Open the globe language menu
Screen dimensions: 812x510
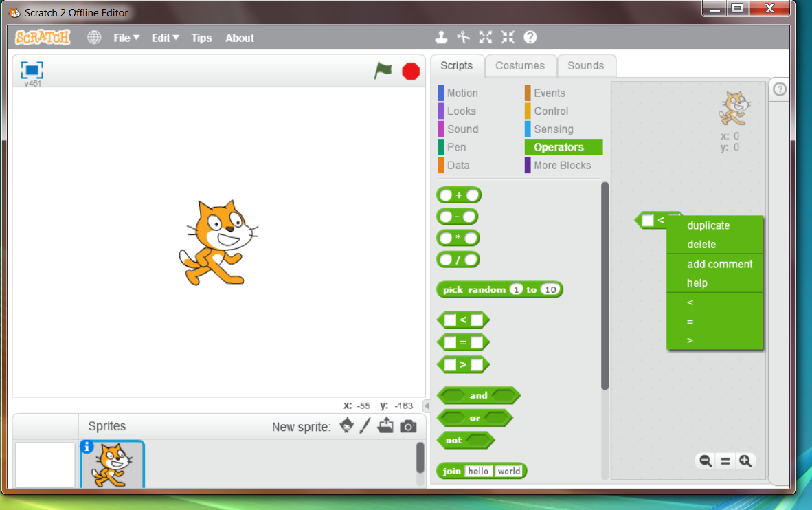94,38
